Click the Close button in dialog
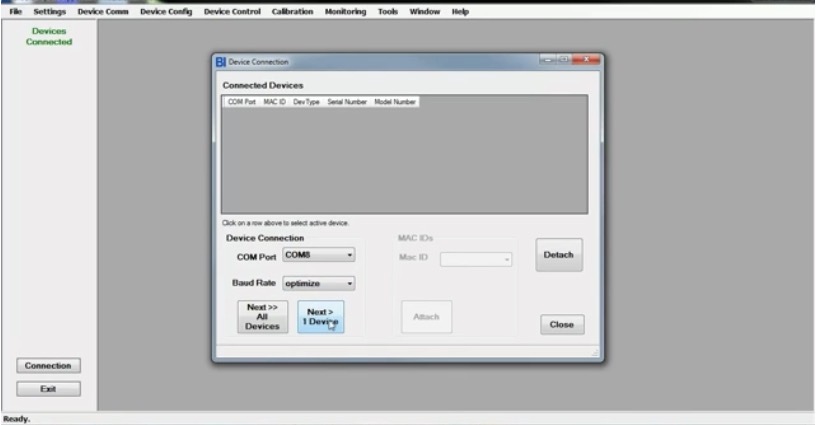818x425 pixels. [x=562, y=324]
